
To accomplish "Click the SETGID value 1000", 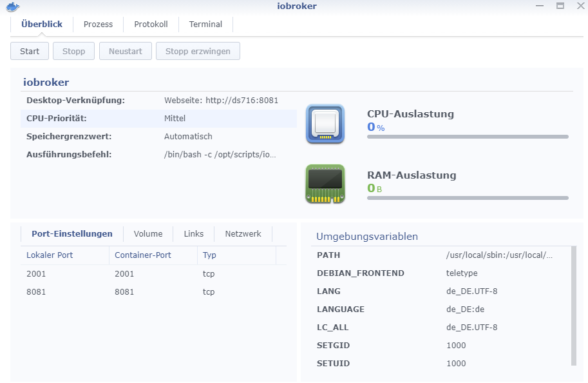I will click(456, 346).
